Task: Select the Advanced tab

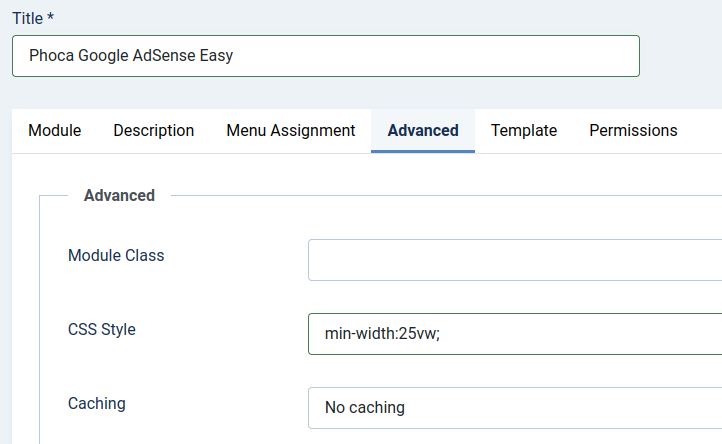Action: (x=423, y=131)
